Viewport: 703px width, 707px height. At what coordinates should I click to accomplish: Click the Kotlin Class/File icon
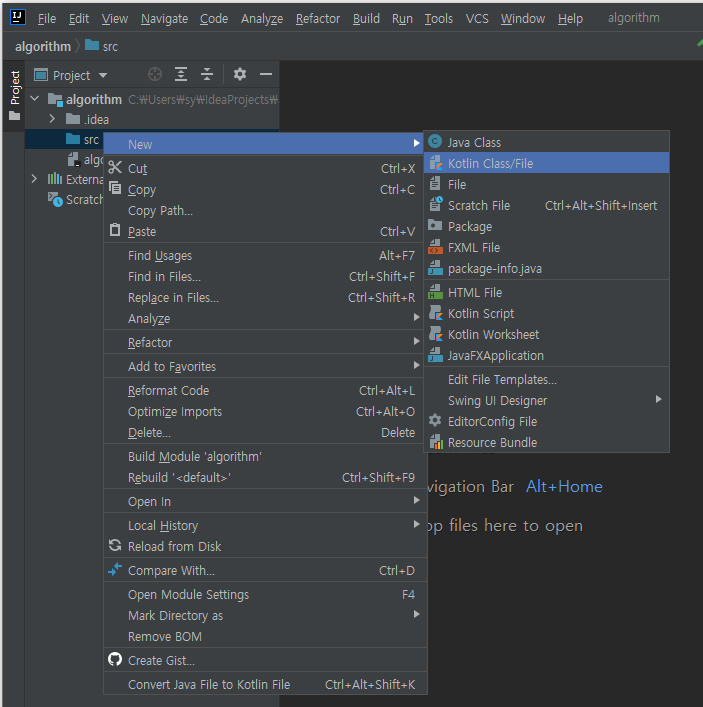tap(435, 163)
